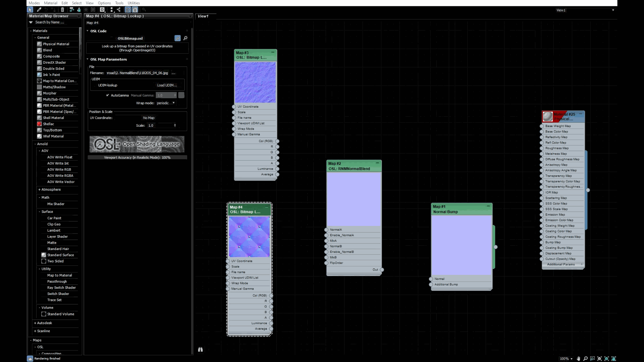Image resolution: width=644 pixels, height=362 pixels.
Task: Open the Wrap mode periodic dropdown
Action: [166, 103]
